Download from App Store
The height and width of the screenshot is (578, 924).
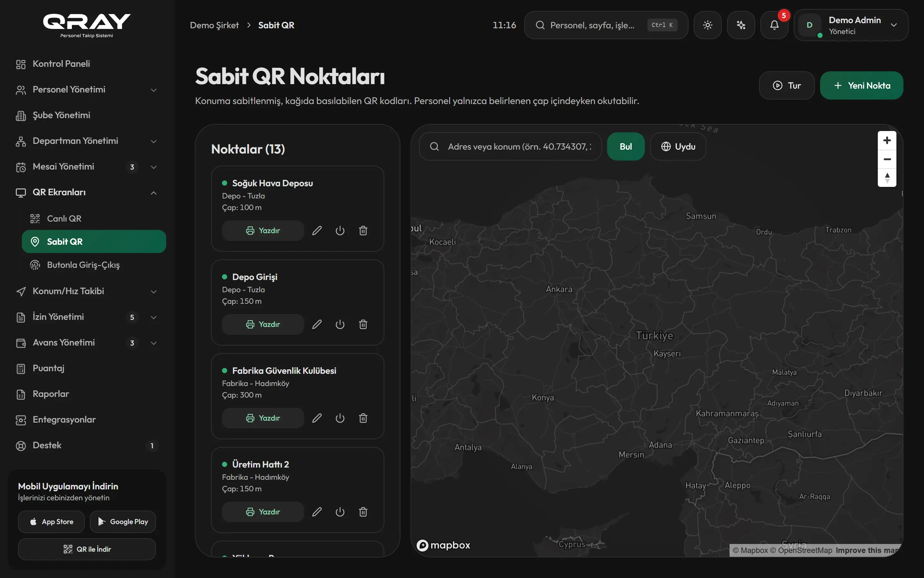pyautogui.click(x=51, y=522)
